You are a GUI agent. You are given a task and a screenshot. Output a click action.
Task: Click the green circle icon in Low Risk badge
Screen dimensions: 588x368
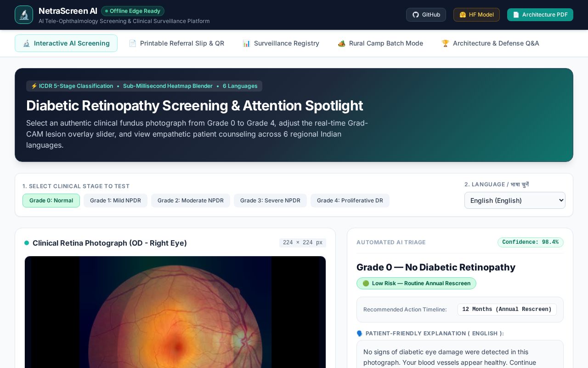coord(366,283)
